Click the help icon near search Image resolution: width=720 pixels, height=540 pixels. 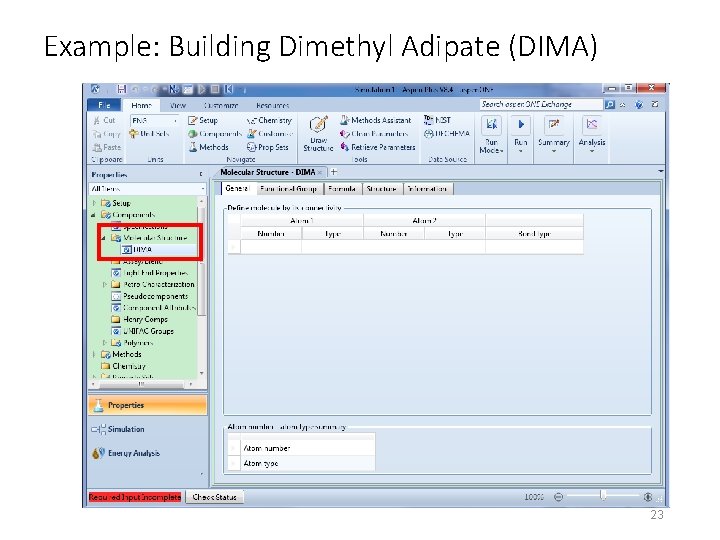[x=639, y=105]
